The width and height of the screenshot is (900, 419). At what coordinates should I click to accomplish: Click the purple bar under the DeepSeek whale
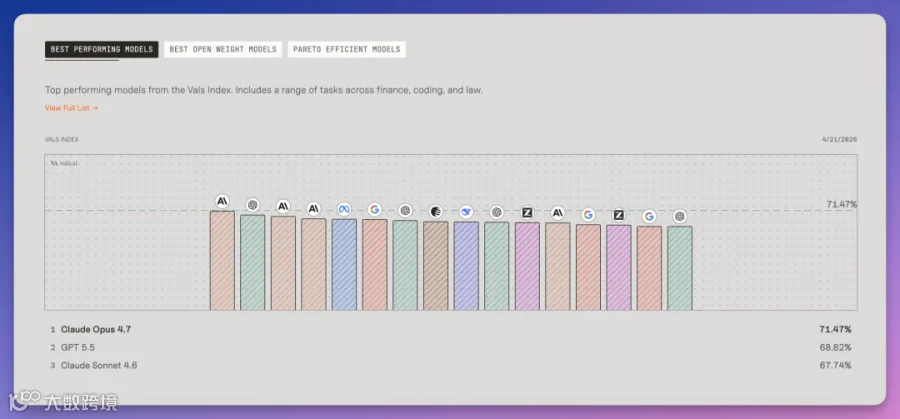(x=466, y=266)
